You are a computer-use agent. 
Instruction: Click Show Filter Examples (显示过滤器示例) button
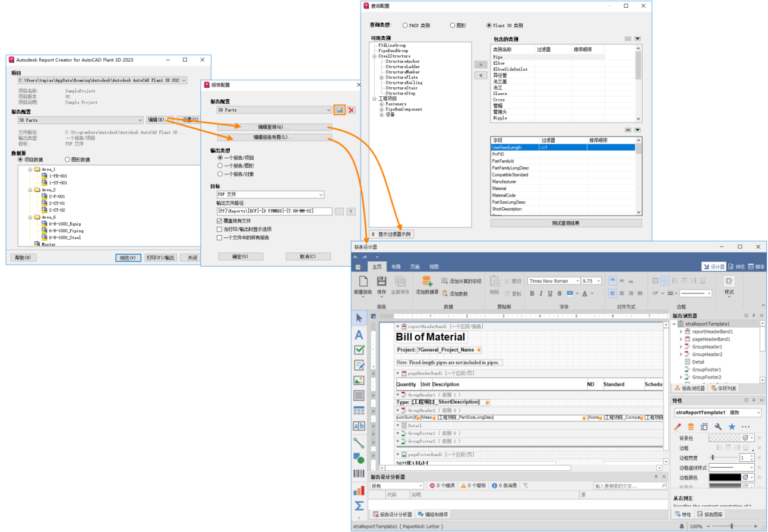coord(391,235)
